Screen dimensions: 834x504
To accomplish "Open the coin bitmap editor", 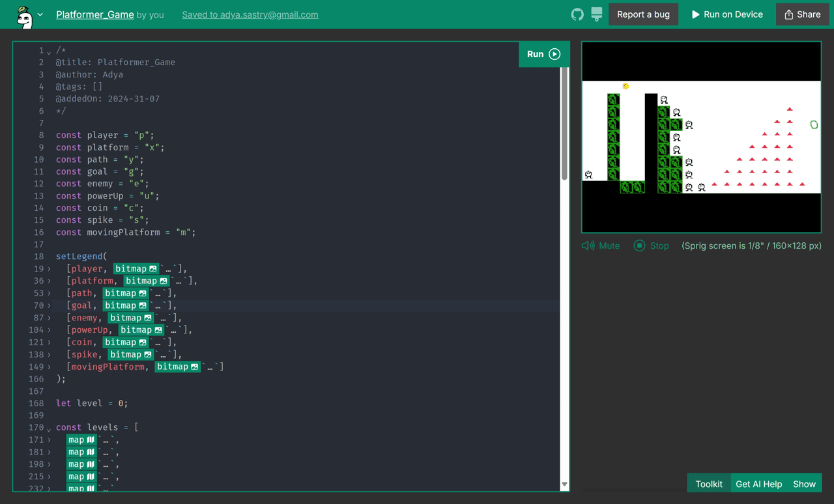I will click(125, 342).
